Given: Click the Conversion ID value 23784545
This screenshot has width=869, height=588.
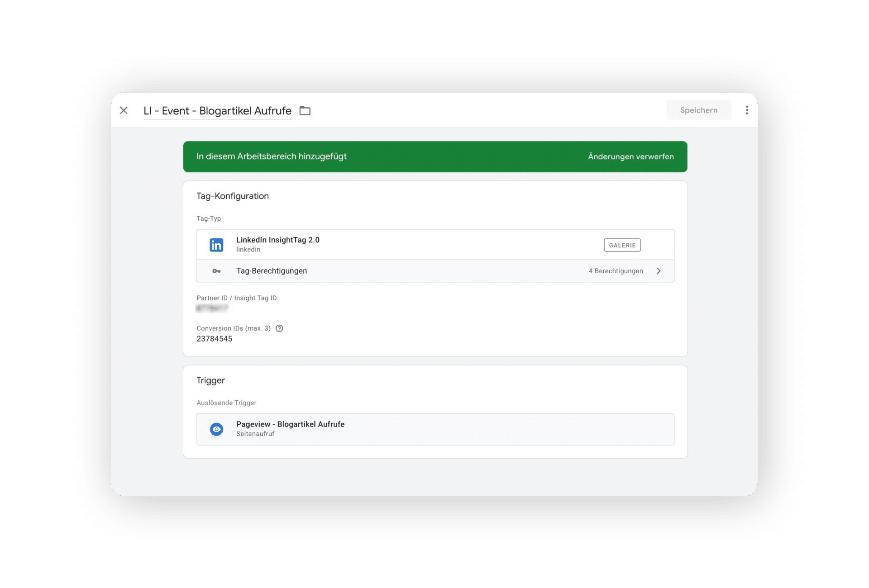Looking at the screenshot, I should (x=214, y=339).
